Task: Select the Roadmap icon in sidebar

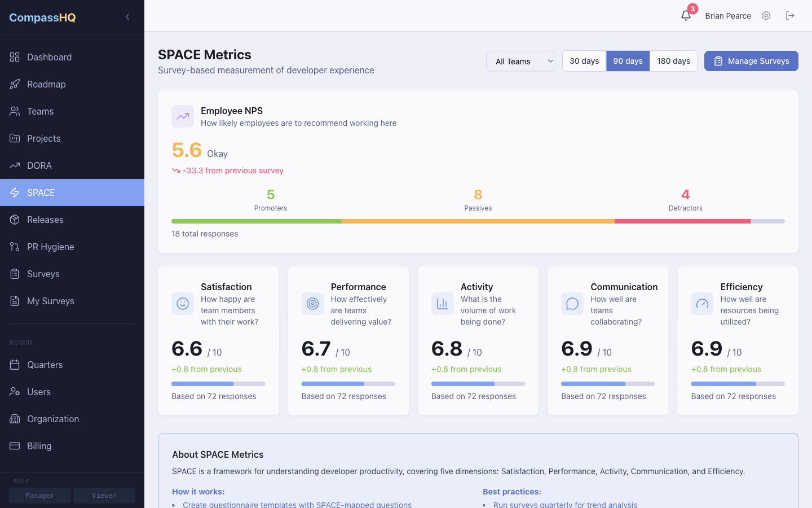Action: click(x=15, y=84)
